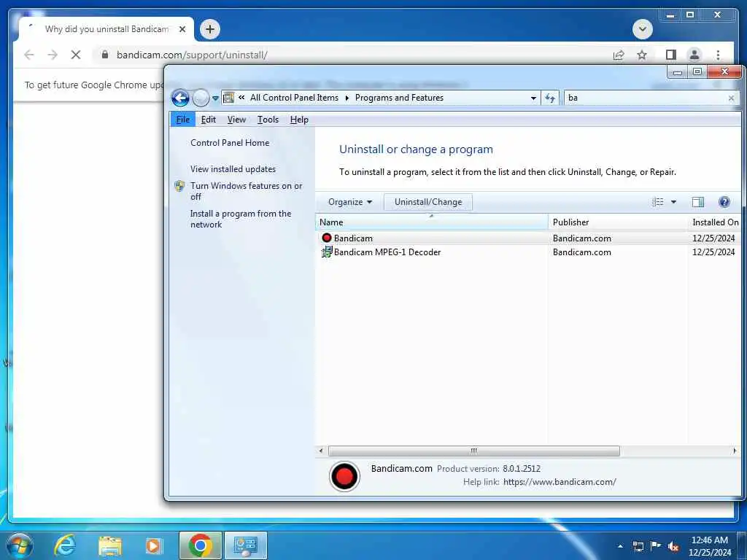Screen dimensions: 747x560
Task: Show hidden tray icons arrow
Action: click(620, 546)
